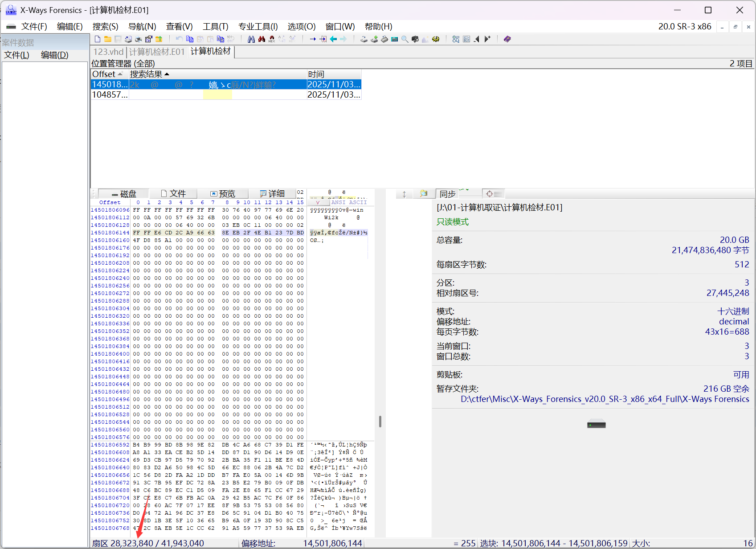The height and width of the screenshot is (549, 756).
Task: Open the 编辑(D) case data menu
Action: click(55, 55)
